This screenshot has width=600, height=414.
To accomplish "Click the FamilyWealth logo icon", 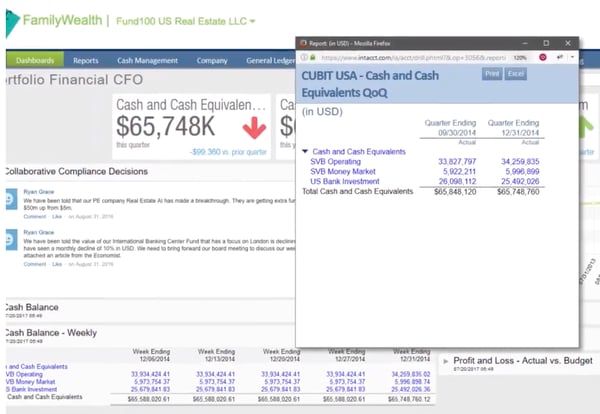I will (x=12, y=20).
